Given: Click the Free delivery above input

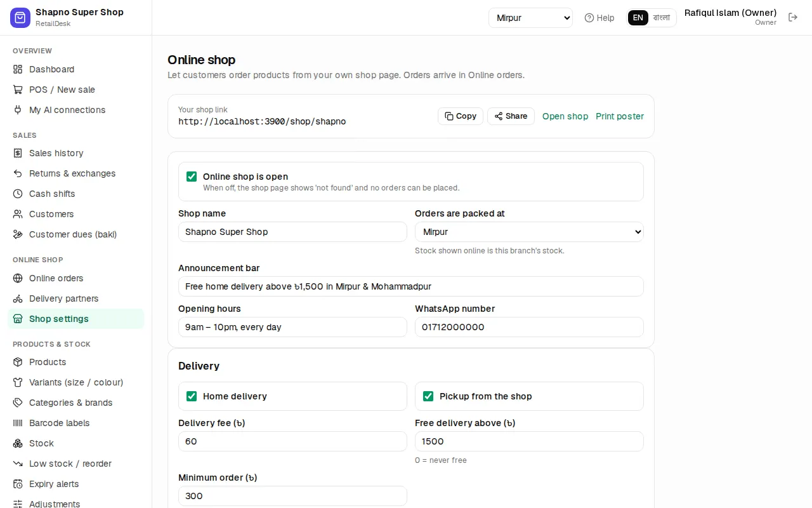Looking at the screenshot, I should coord(529,441).
